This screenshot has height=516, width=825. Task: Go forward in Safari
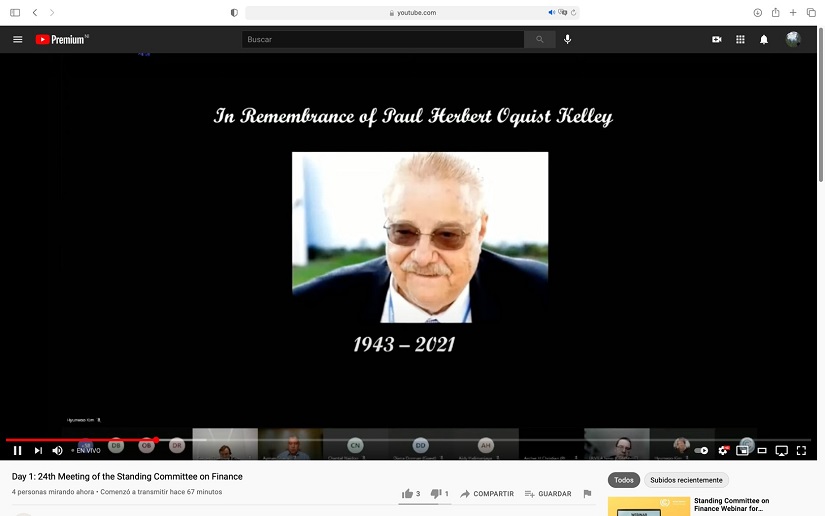pyautogui.click(x=52, y=12)
